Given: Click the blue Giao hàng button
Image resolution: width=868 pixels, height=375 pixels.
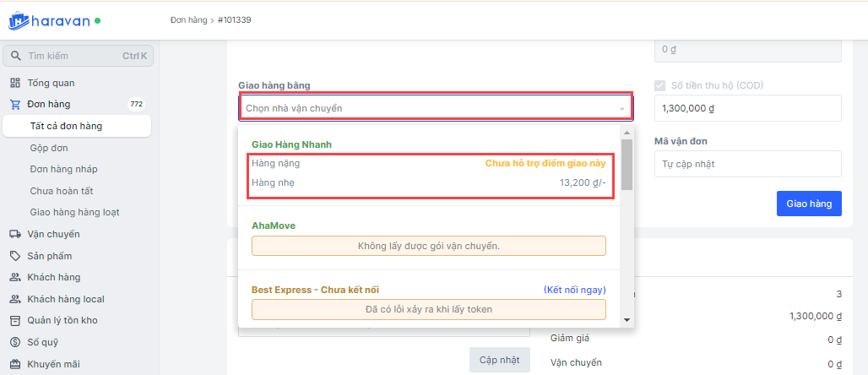Looking at the screenshot, I should pos(809,204).
